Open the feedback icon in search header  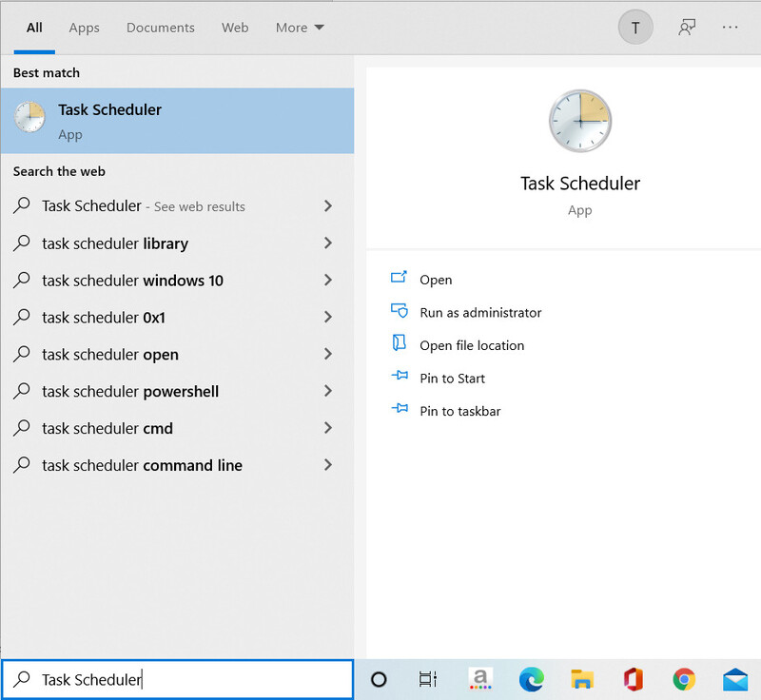[x=687, y=28]
